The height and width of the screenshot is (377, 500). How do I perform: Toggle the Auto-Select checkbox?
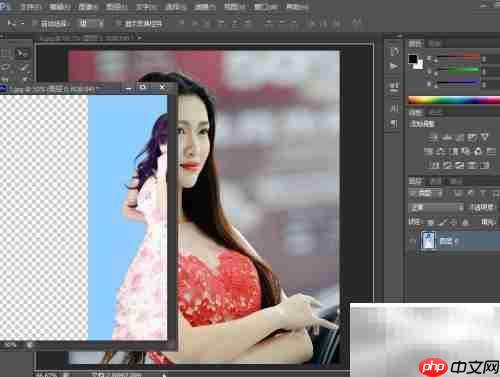point(35,23)
